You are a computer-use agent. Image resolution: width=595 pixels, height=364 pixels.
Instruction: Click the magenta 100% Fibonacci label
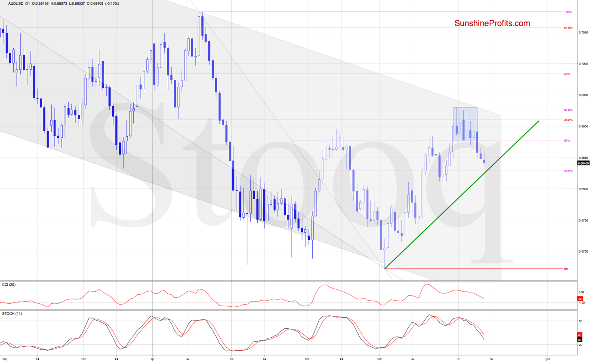pyautogui.click(x=568, y=12)
